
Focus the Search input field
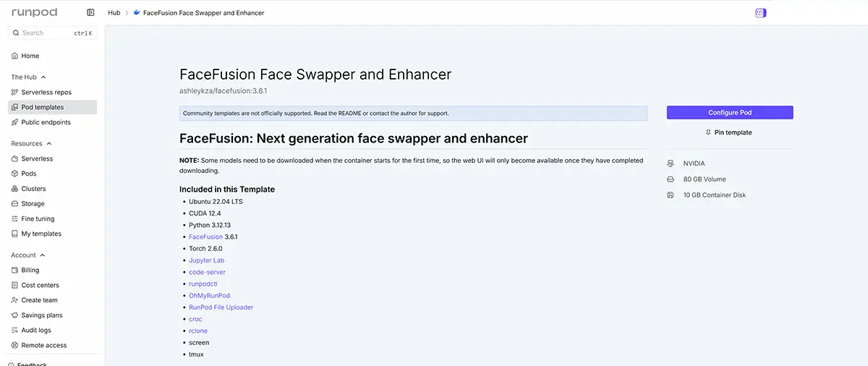pos(52,33)
